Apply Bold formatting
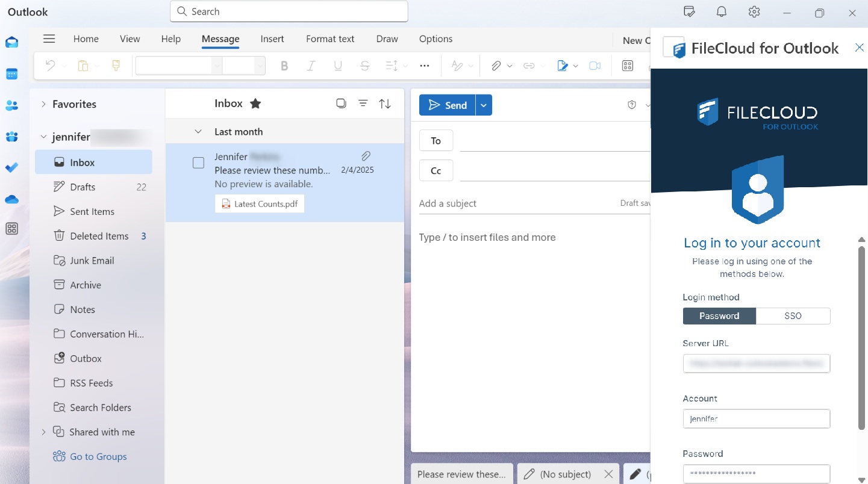 tap(284, 66)
